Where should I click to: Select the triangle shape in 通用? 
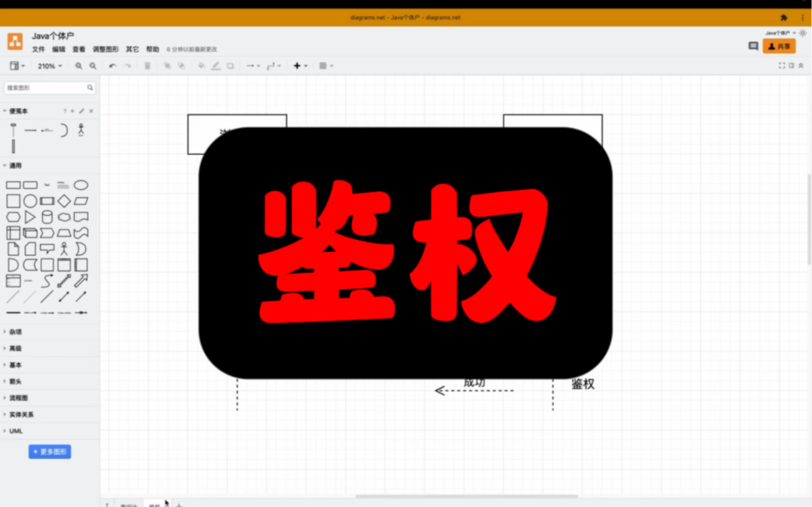(x=30, y=217)
